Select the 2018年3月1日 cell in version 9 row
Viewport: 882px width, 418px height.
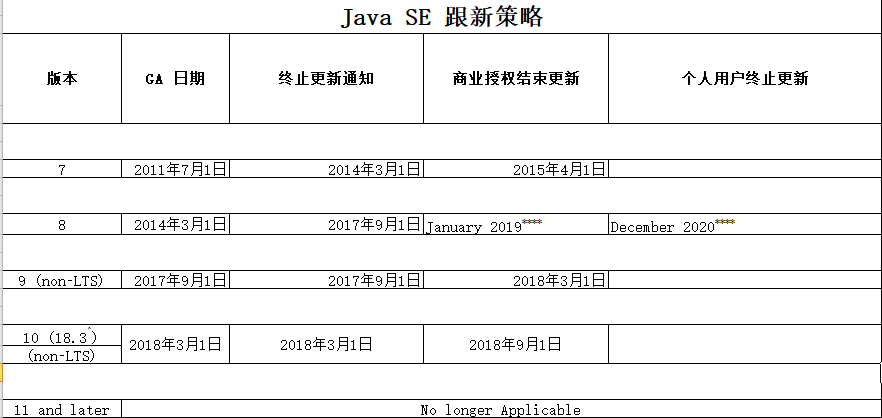point(515,281)
